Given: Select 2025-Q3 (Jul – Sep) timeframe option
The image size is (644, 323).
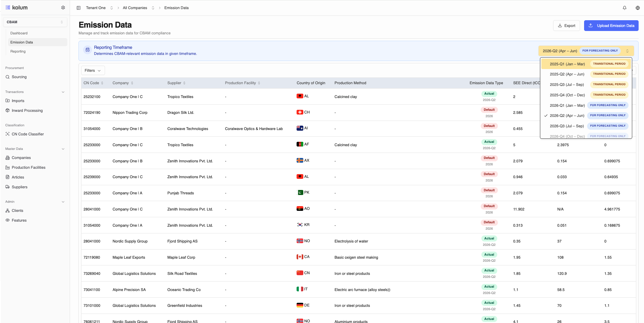Looking at the screenshot, I should click(x=586, y=85).
